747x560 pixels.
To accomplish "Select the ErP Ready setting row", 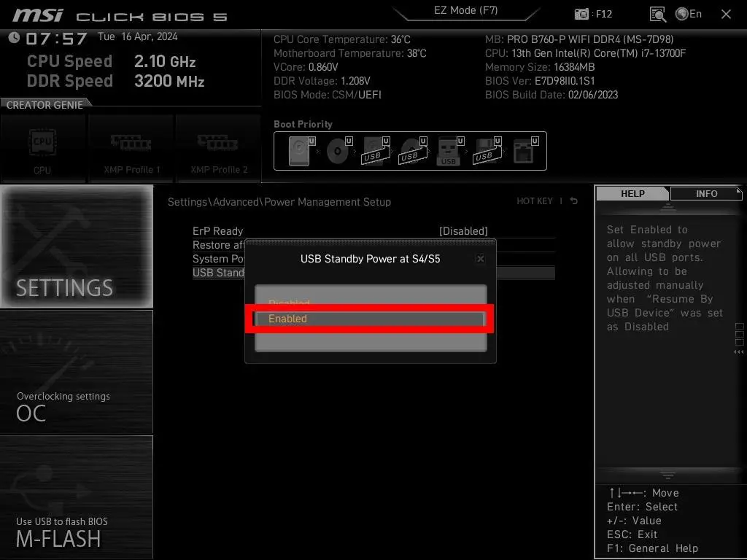I will click(373, 231).
